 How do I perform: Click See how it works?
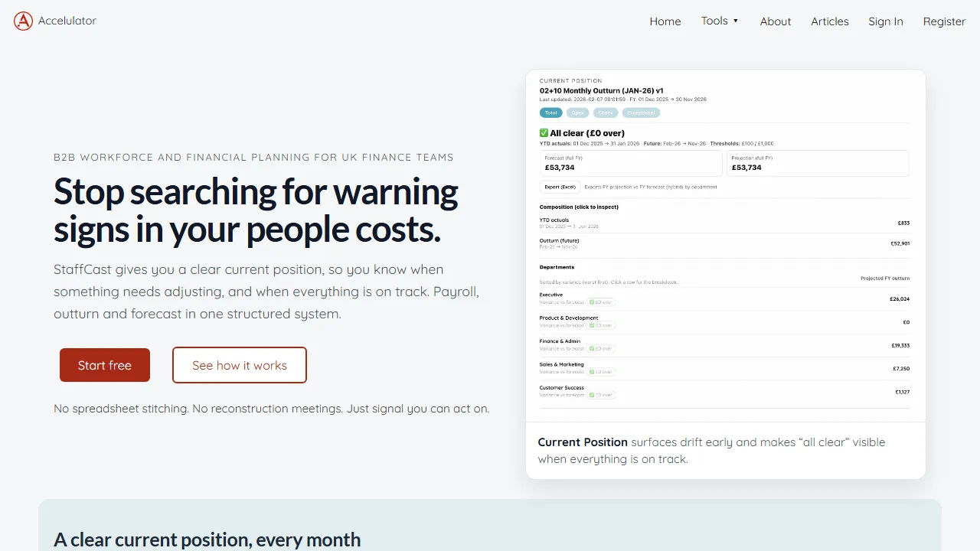tap(239, 365)
